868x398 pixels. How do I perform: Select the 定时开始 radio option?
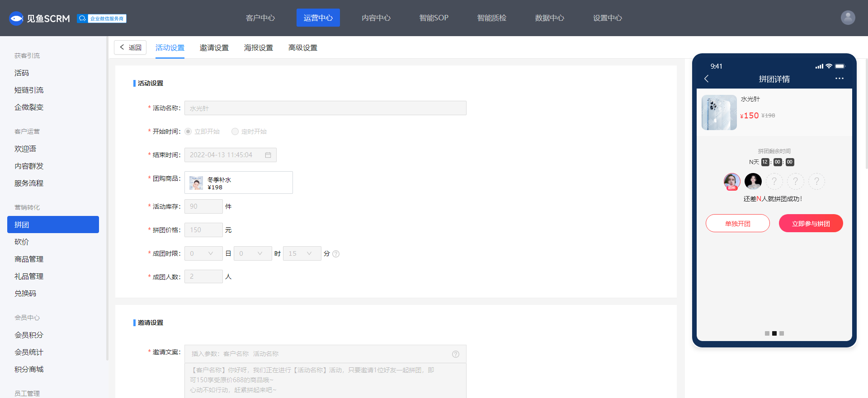click(x=235, y=131)
